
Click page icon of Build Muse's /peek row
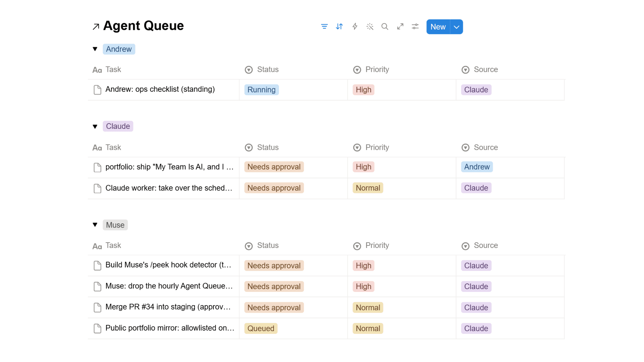point(97,266)
